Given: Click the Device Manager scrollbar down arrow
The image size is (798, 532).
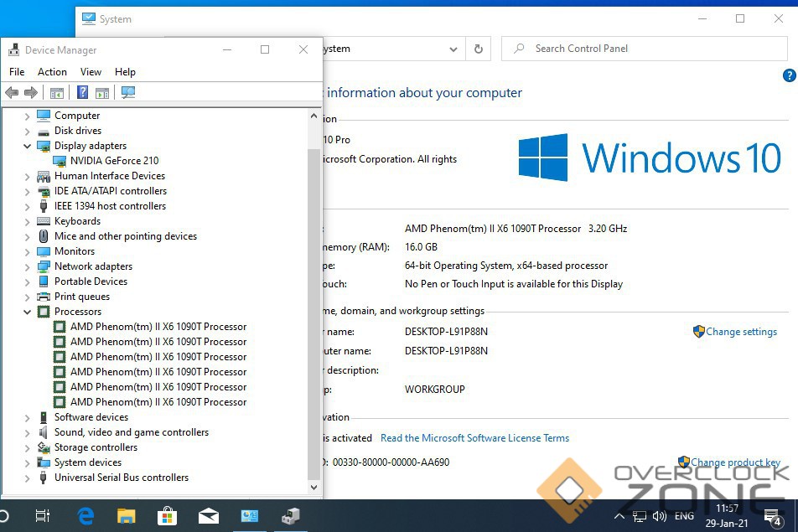Looking at the screenshot, I should pyautogui.click(x=314, y=487).
